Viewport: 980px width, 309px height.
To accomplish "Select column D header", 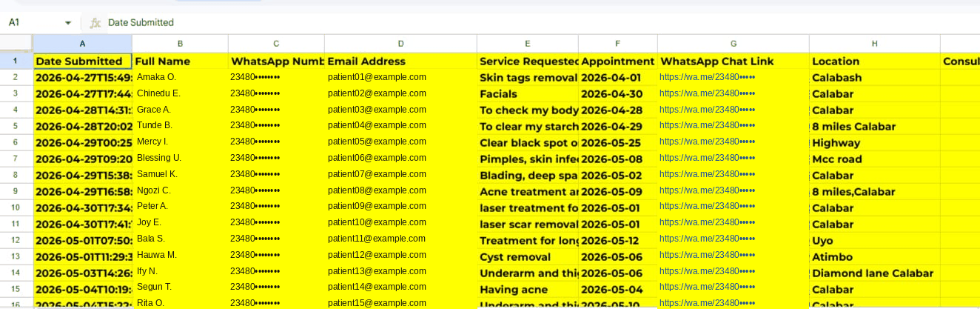I will pos(400,44).
